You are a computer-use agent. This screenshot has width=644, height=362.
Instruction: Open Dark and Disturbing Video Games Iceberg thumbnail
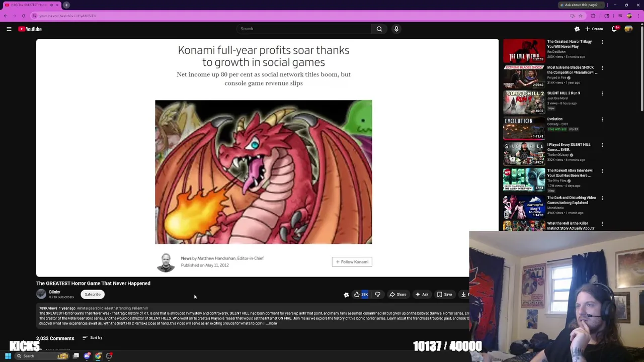pos(524,207)
